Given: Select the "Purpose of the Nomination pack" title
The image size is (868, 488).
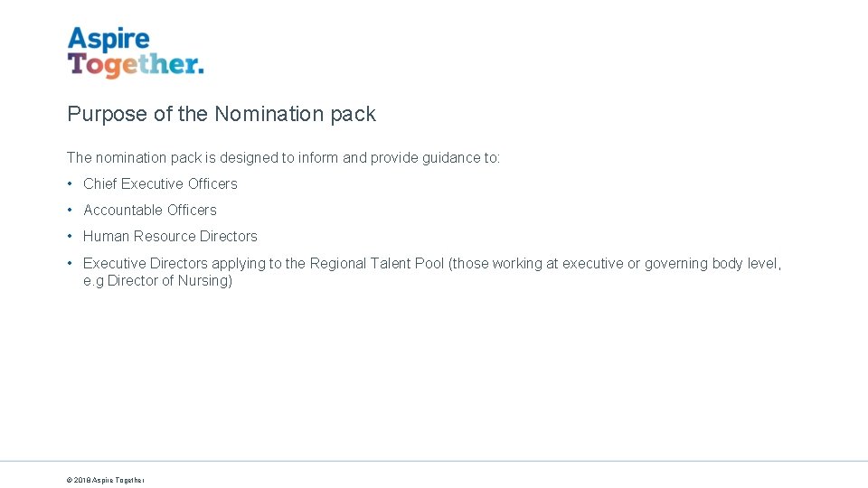Looking at the screenshot, I should [221, 114].
